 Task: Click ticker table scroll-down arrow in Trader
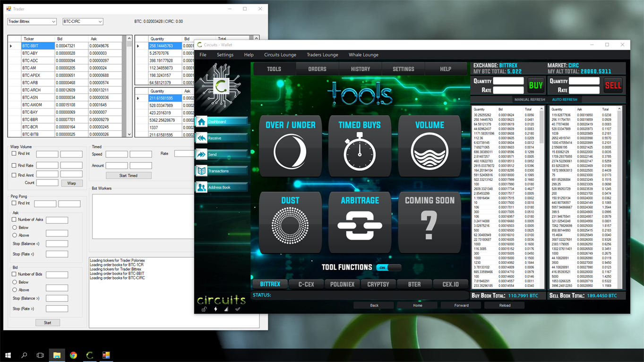coord(129,135)
